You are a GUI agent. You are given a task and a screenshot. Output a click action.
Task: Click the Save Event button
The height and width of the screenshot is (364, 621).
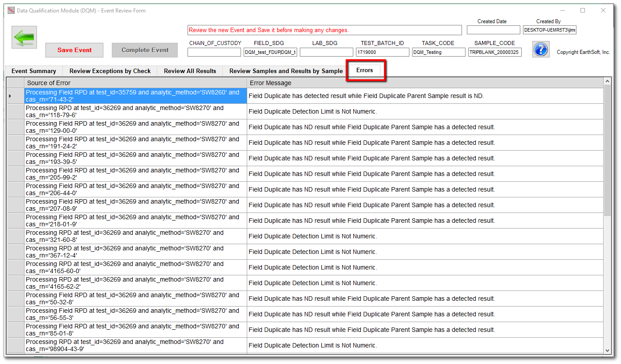pos(74,50)
